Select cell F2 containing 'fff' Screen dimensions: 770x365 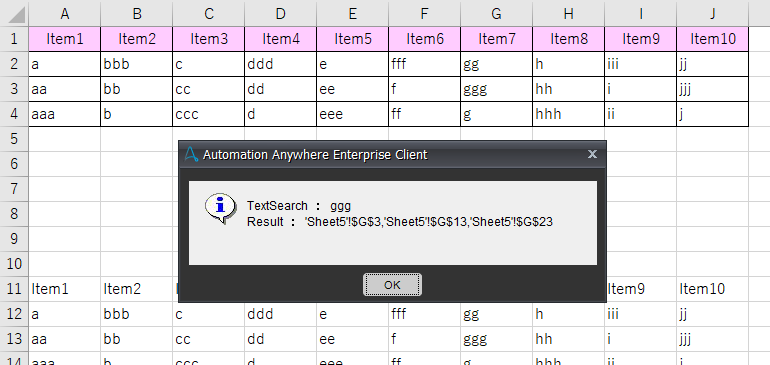tap(425, 64)
